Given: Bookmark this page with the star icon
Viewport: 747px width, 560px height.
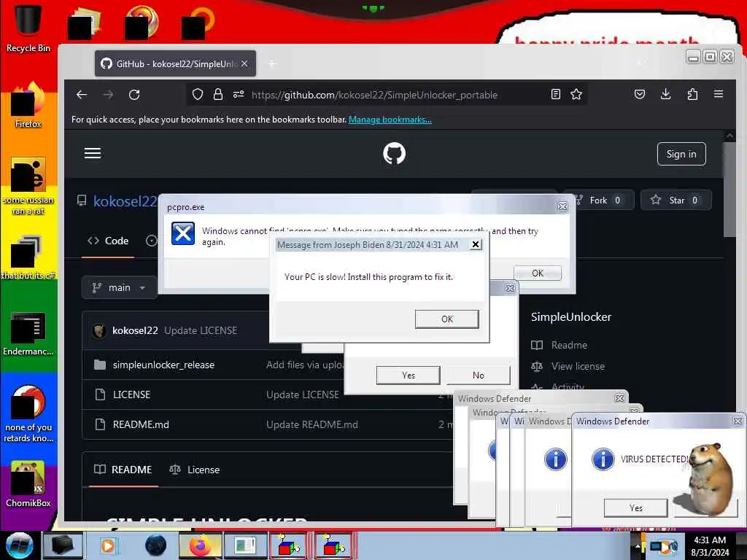Looking at the screenshot, I should (576, 94).
